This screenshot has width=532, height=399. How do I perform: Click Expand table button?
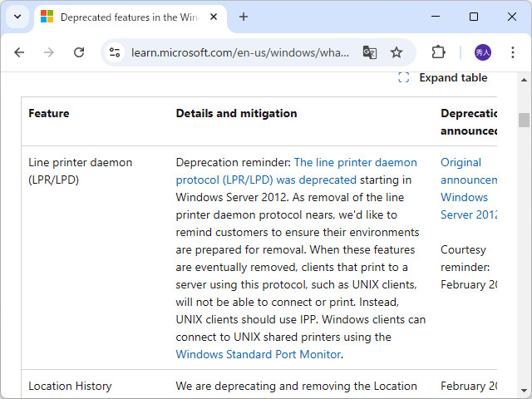click(443, 78)
